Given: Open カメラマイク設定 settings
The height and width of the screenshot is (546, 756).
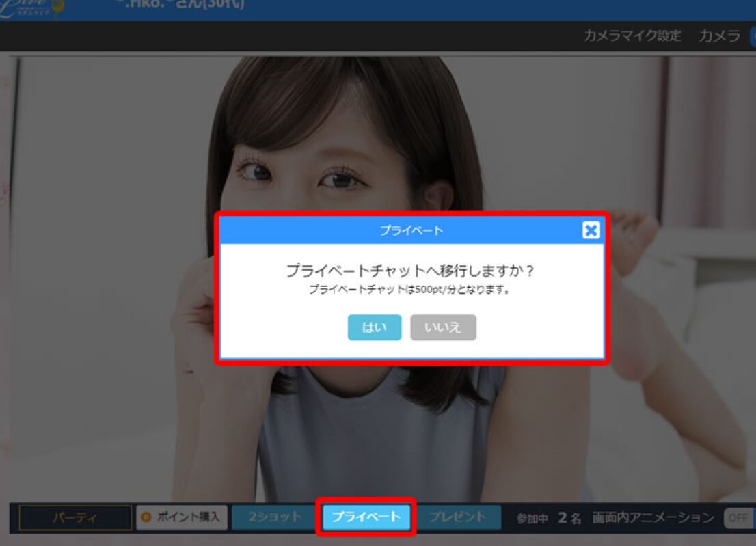Looking at the screenshot, I should click(632, 36).
